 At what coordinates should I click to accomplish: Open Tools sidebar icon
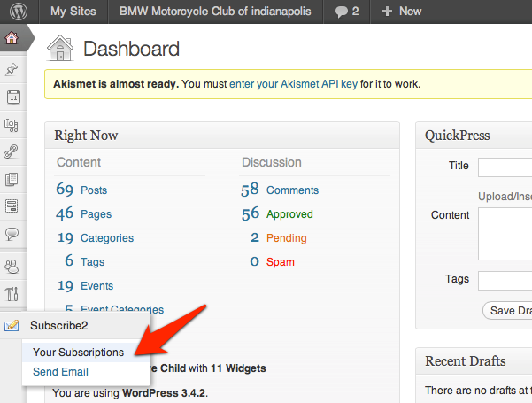[12, 294]
